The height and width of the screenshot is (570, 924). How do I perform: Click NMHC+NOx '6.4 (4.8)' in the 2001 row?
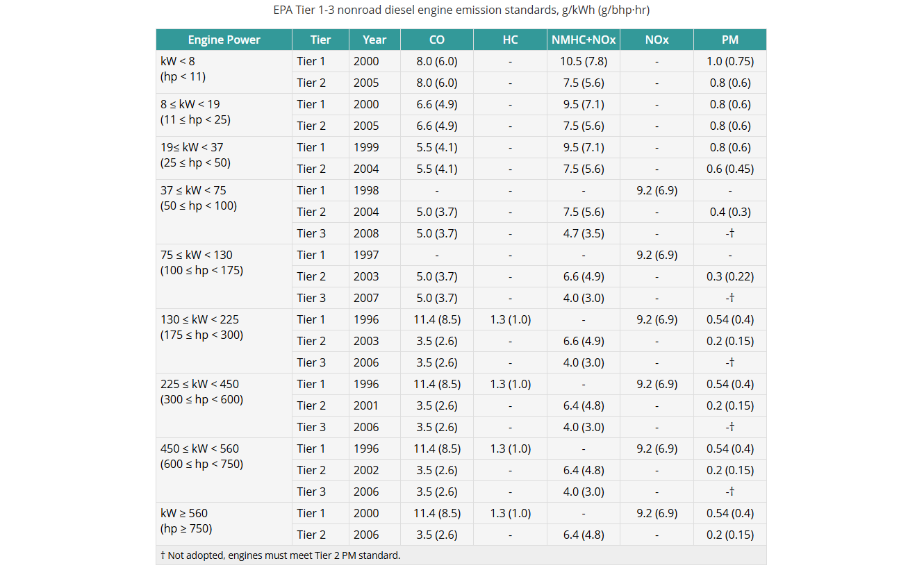click(x=584, y=405)
